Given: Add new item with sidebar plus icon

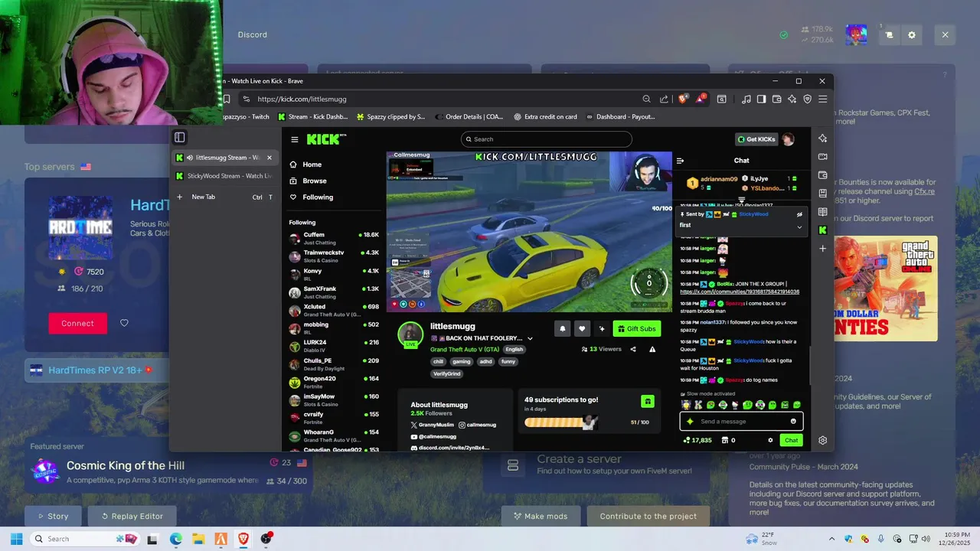Looking at the screenshot, I should pyautogui.click(x=822, y=249).
